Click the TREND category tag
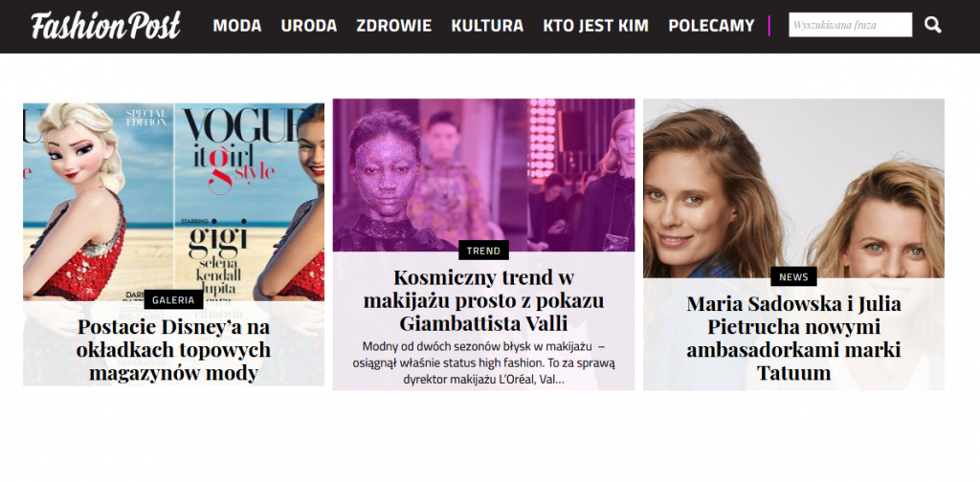This screenshot has height=482, width=980. click(x=483, y=251)
